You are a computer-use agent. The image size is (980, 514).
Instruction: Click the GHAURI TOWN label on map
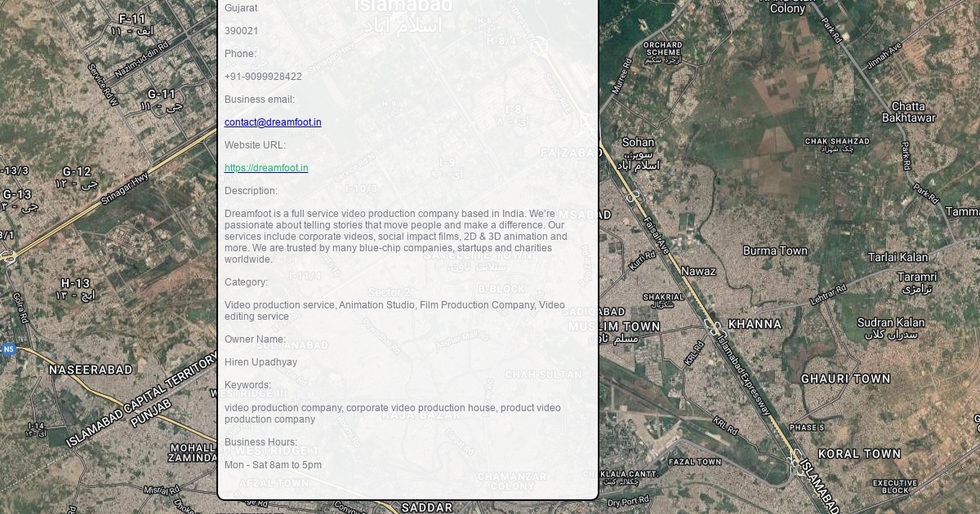[845, 379]
